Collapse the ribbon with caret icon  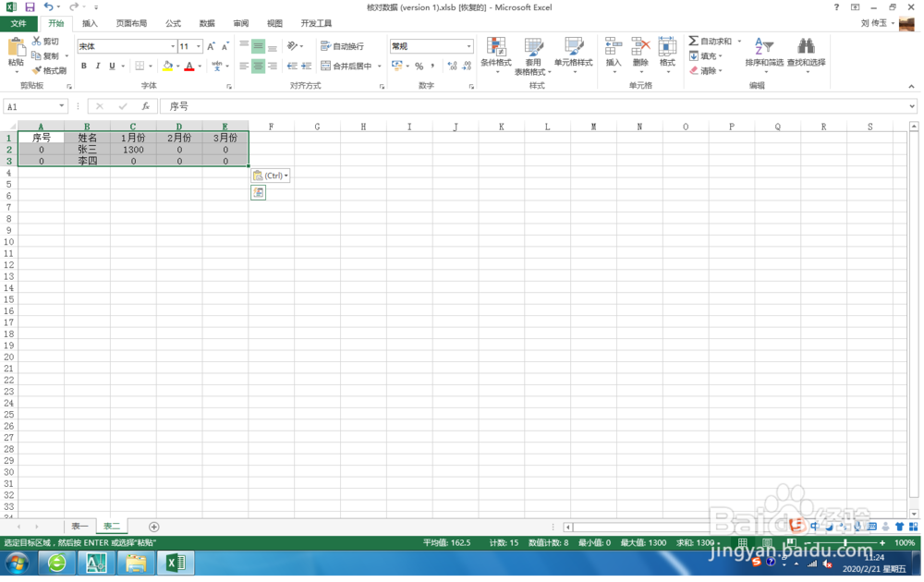tap(911, 86)
